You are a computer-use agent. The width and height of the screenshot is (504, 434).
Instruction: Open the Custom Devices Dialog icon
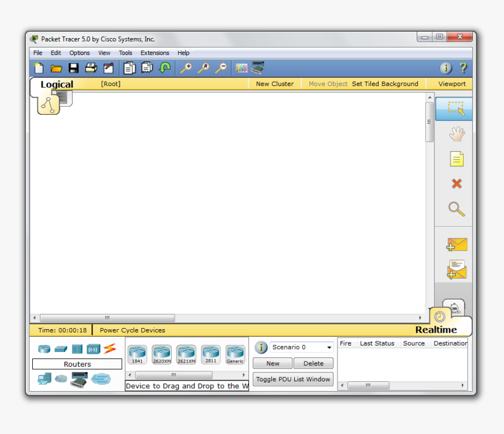pos(258,68)
